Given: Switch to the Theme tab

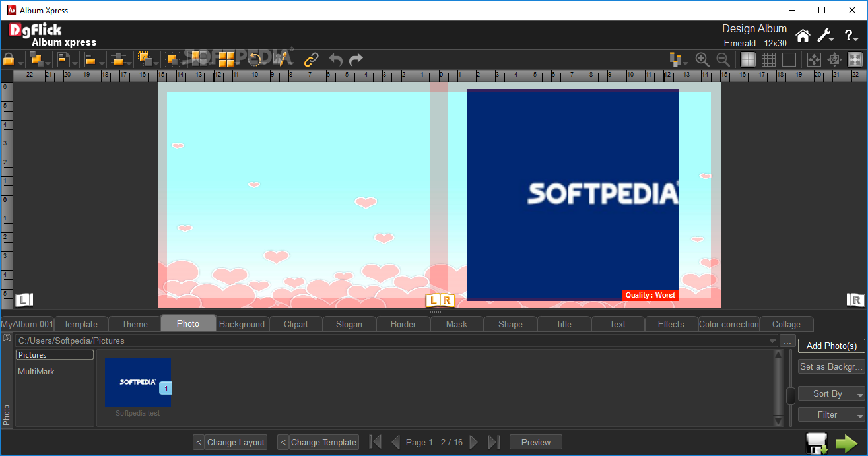Looking at the screenshot, I should (135, 324).
